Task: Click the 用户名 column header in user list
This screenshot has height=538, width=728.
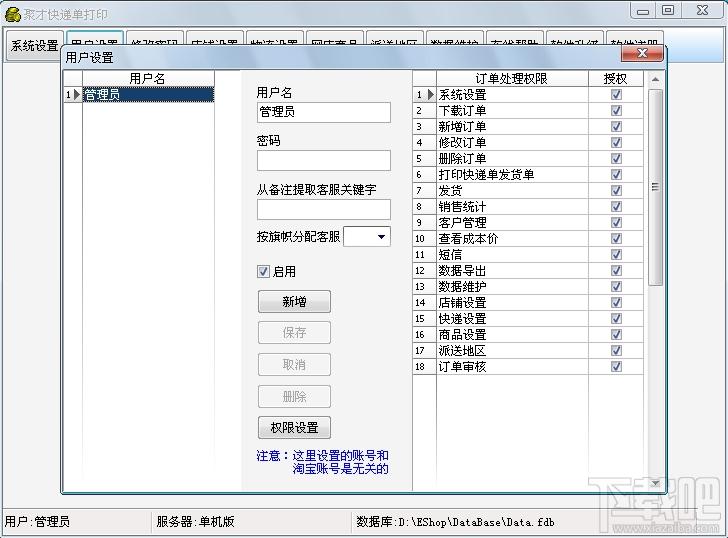Action: coord(148,78)
